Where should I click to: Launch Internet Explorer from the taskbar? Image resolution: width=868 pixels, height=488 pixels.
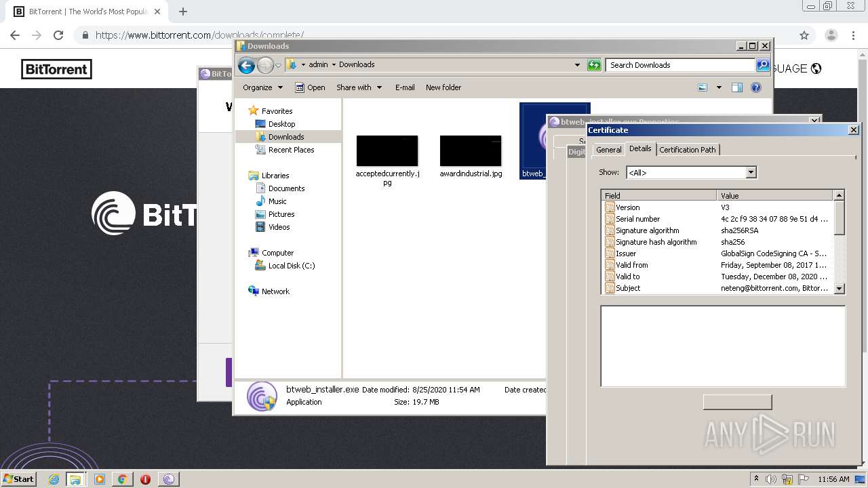pos(54,479)
